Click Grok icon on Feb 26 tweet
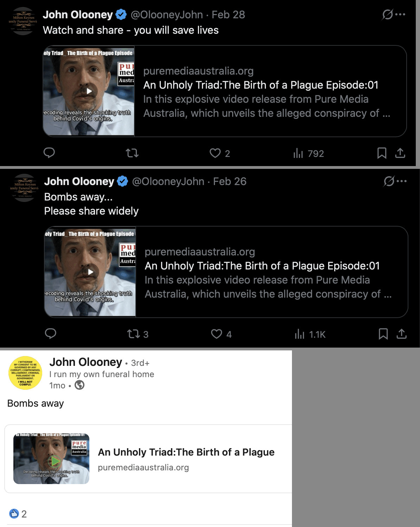 coord(389,181)
